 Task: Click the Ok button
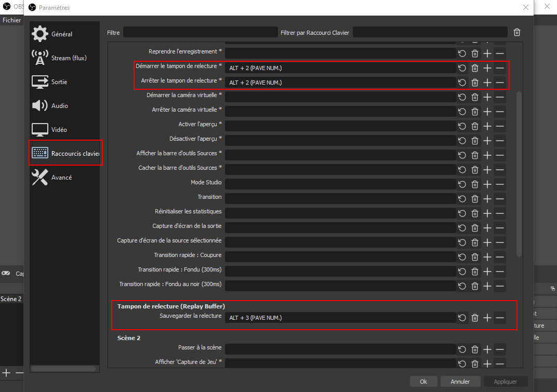[423, 382]
